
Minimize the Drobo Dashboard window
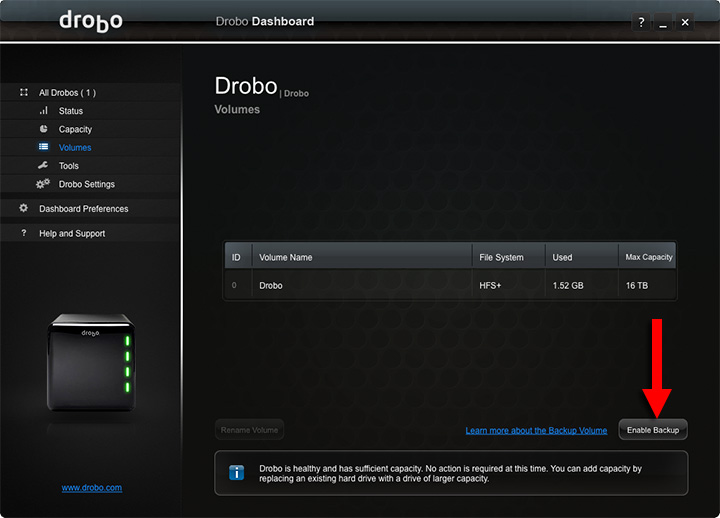tap(663, 22)
